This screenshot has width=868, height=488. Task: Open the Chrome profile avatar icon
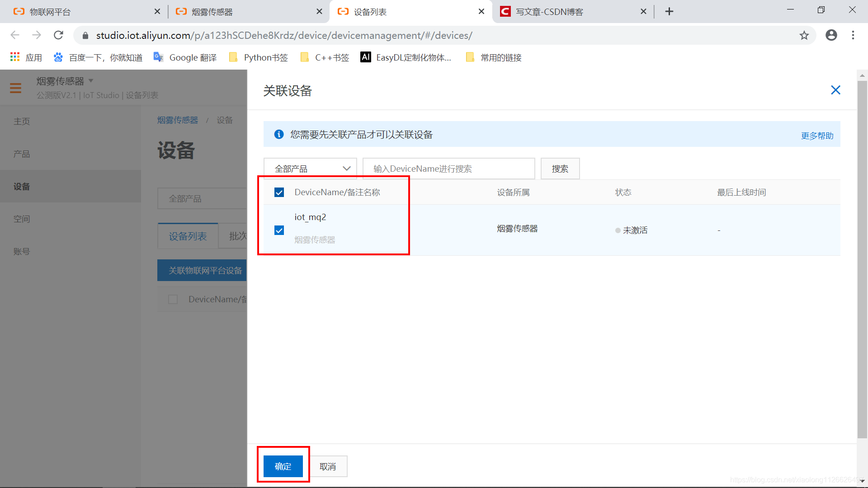[x=831, y=35]
